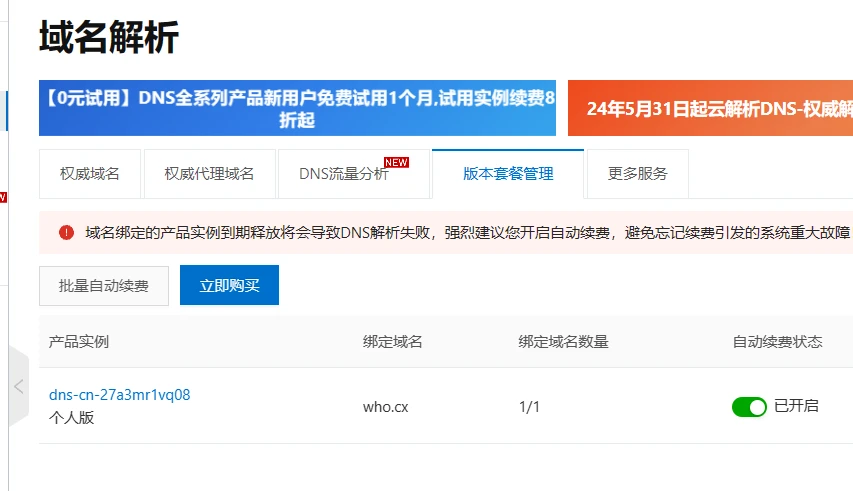Click the 产品实例 column header

[x=79, y=342]
